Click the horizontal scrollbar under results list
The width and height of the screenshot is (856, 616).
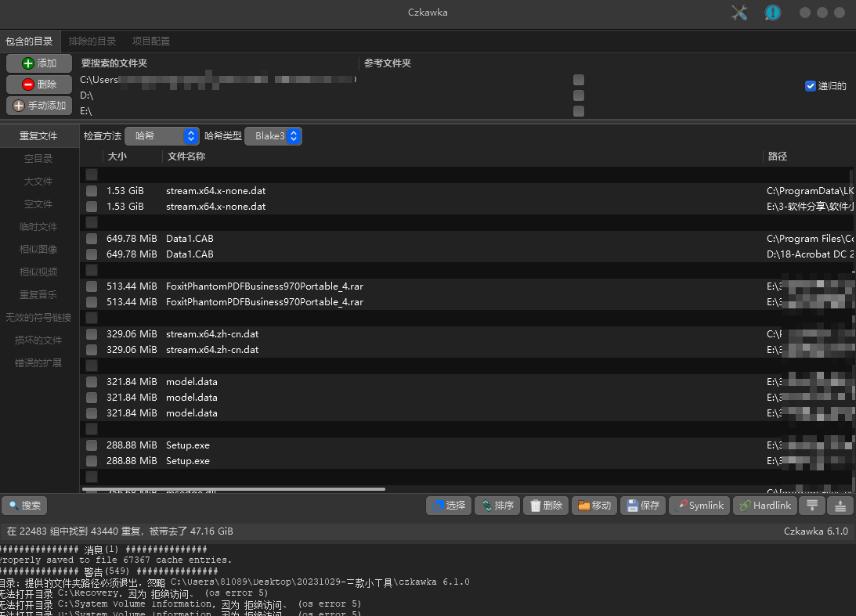click(x=233, y=489)
